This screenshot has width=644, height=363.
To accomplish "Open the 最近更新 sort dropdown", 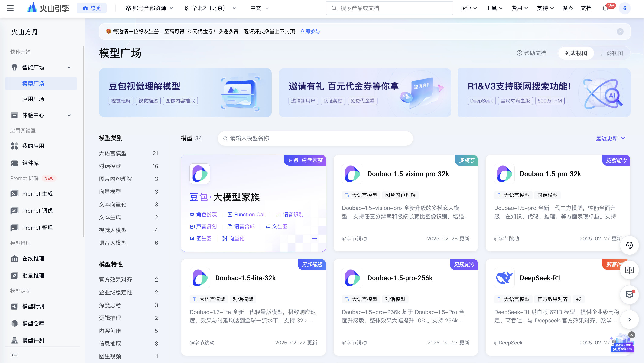I will 610,138.
